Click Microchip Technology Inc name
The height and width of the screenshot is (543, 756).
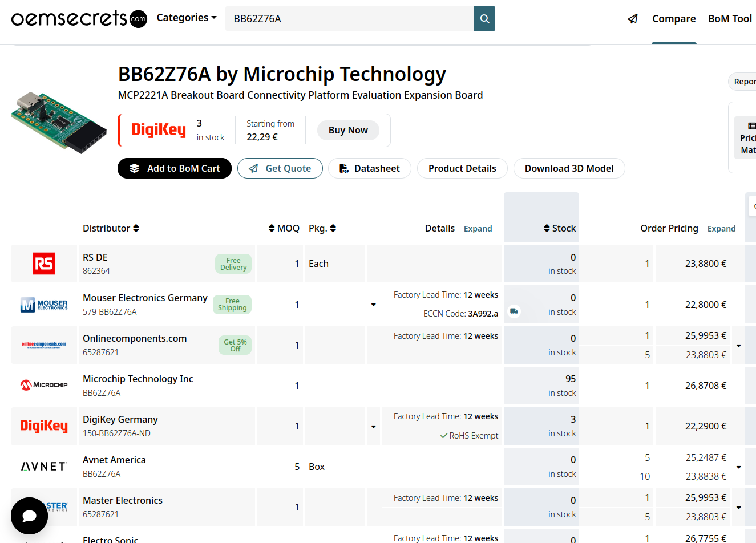(138, 379)
